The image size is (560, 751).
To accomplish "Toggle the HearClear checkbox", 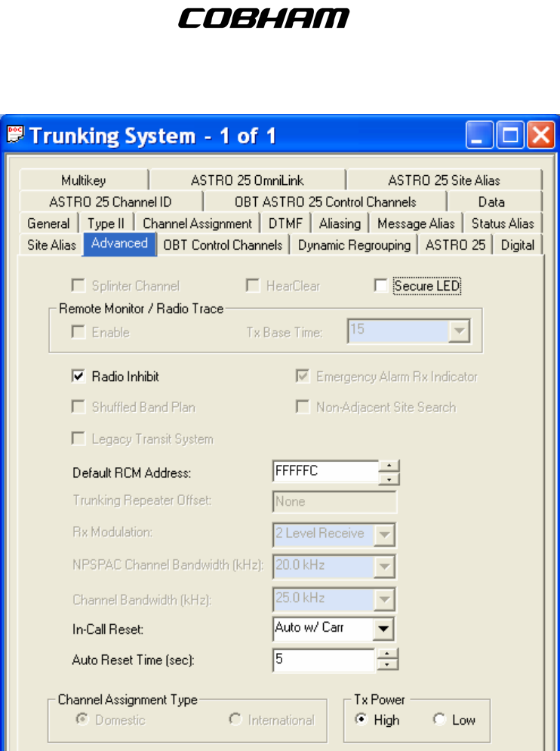I will pos(253,285).
